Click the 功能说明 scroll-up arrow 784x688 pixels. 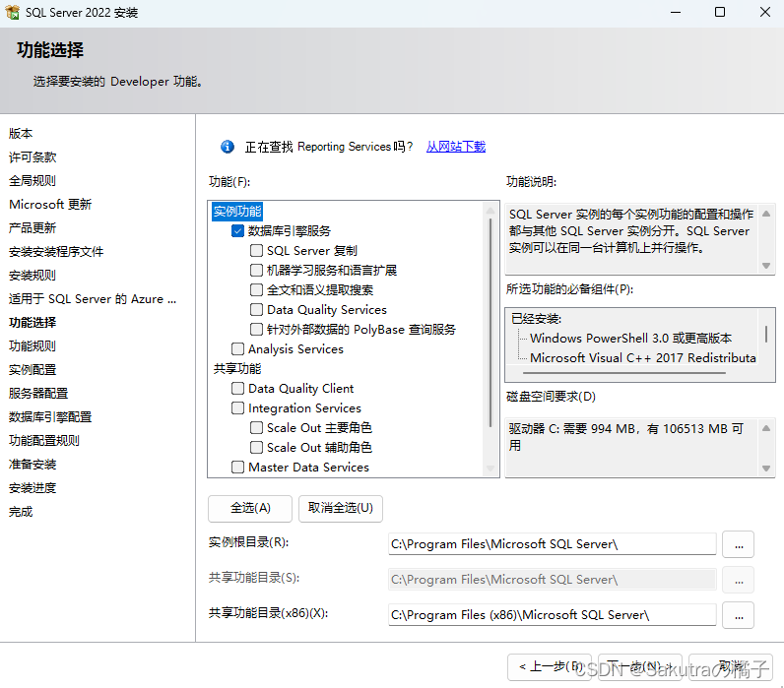(x=765, y=214)
